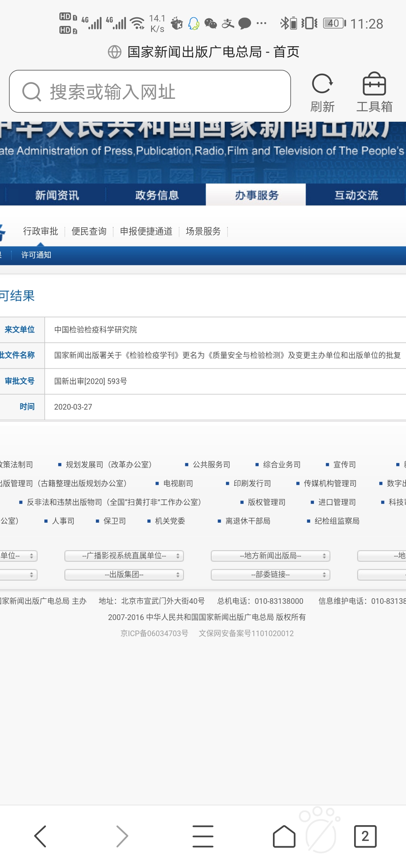Viewport: 406px width, 868px height.
Task: Open the tab switcher showing 2
Action: coord(365,836)
